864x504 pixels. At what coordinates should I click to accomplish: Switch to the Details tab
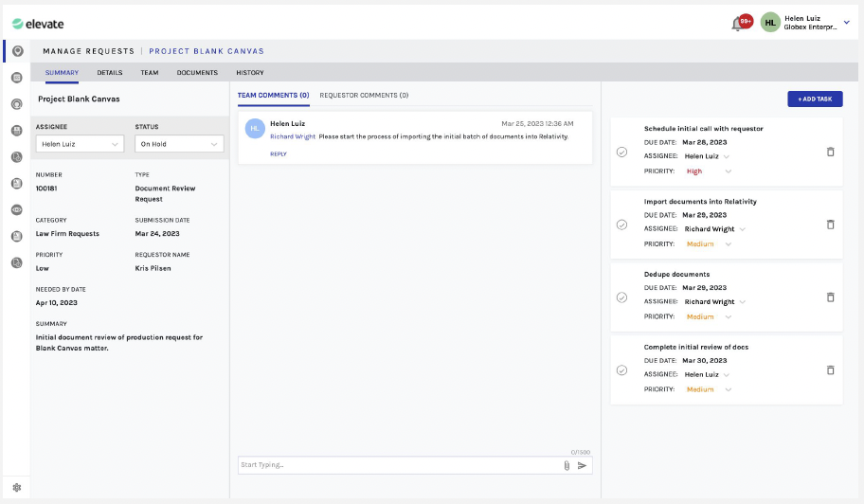(x=110, y=73)
